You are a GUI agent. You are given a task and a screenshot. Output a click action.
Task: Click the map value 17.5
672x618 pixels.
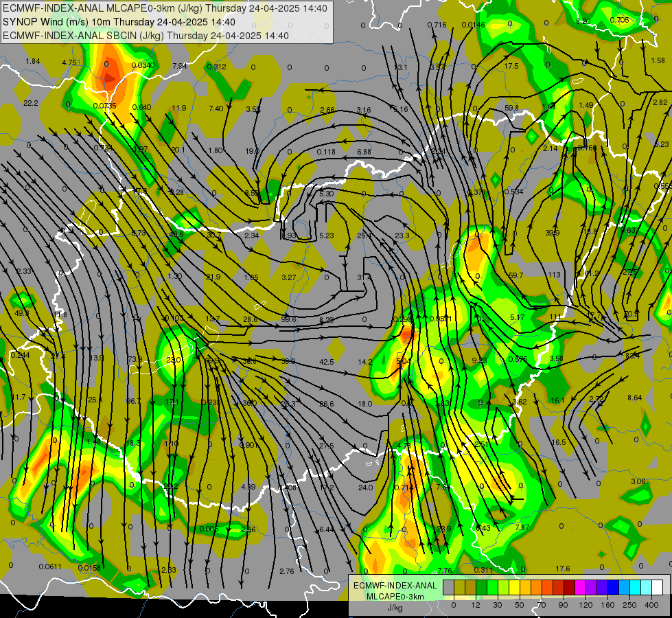point(511,66)
